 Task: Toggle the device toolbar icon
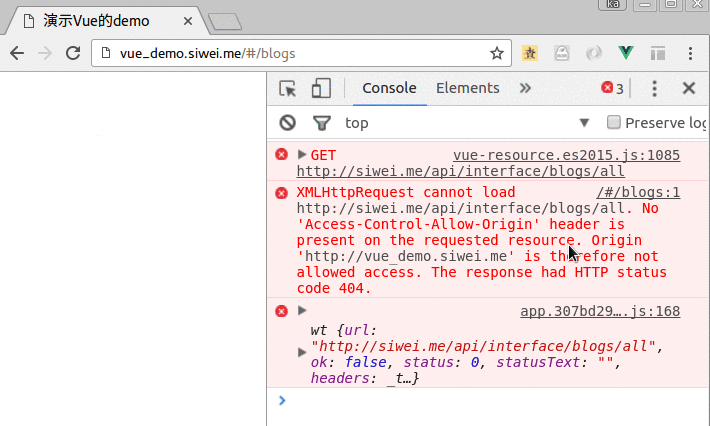[321, 88]
